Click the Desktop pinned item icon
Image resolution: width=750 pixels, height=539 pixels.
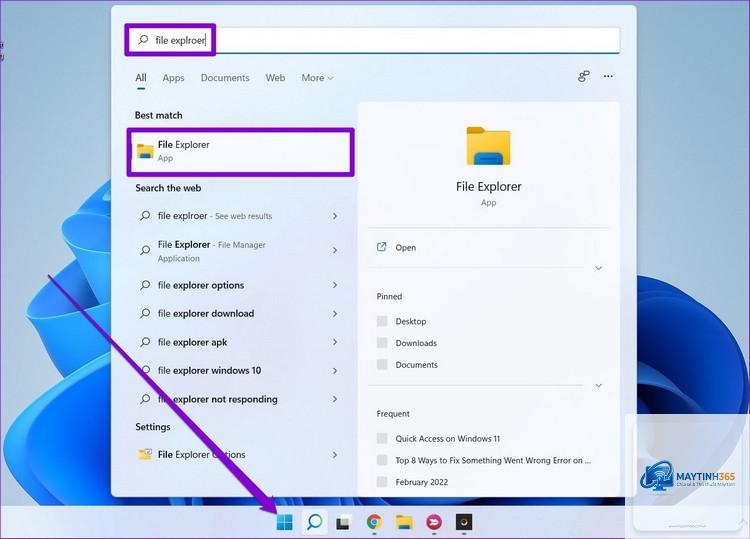coord(382,321)
